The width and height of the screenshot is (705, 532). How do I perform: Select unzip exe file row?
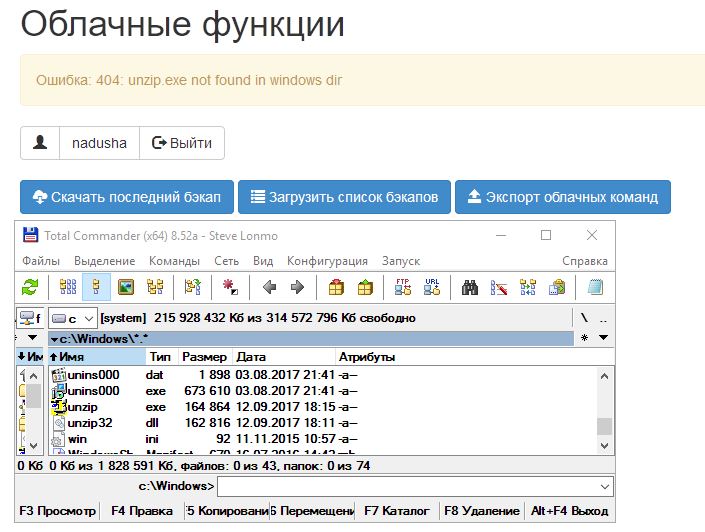click(x=322, y=407)
